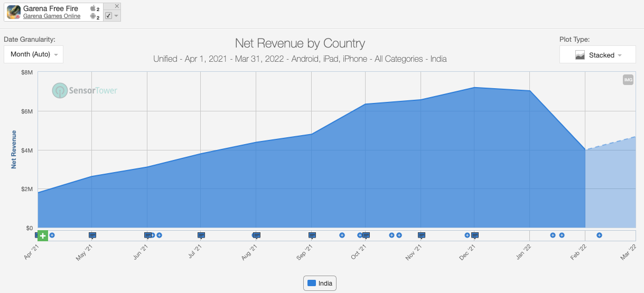This screenshot has height=293, width=644.
Task: Click the Apple platform icon
Action: click(94, 8)
